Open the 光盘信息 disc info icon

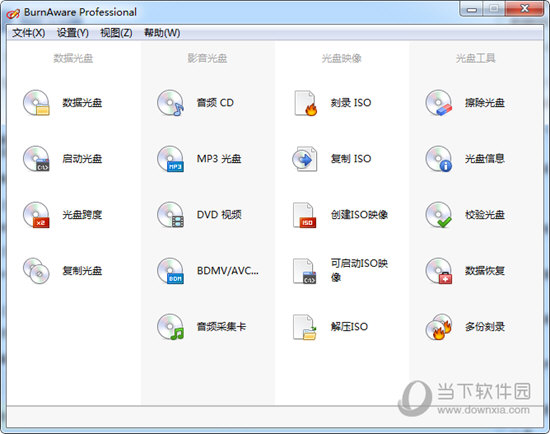point(438,159)
